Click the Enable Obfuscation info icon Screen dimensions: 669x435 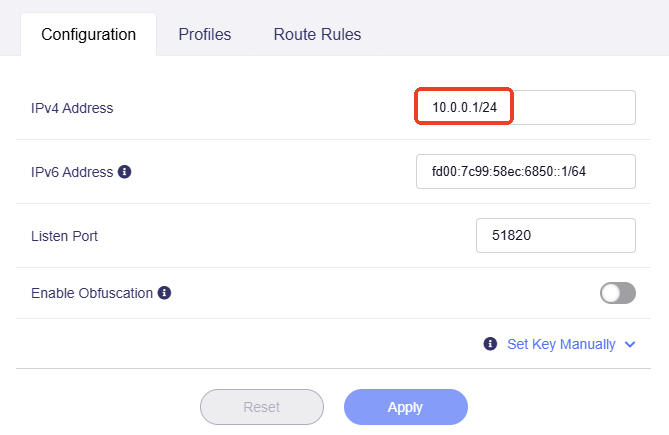point(165,294)
